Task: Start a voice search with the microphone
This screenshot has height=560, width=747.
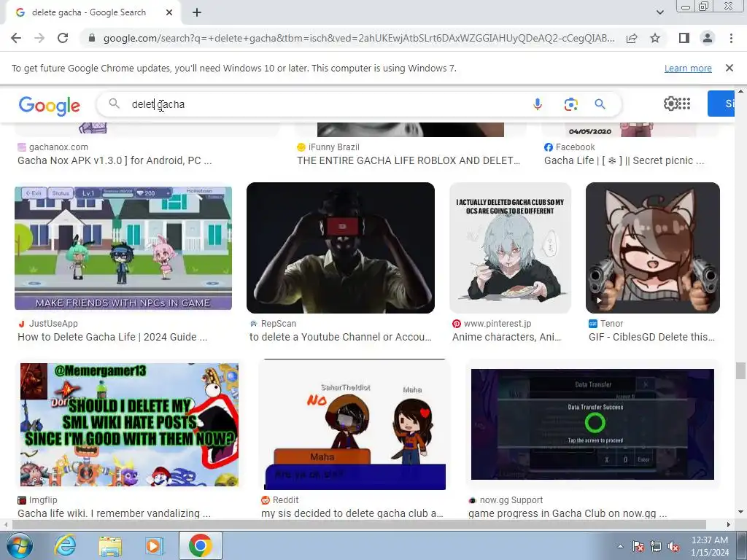Action: tap(538, 104)
